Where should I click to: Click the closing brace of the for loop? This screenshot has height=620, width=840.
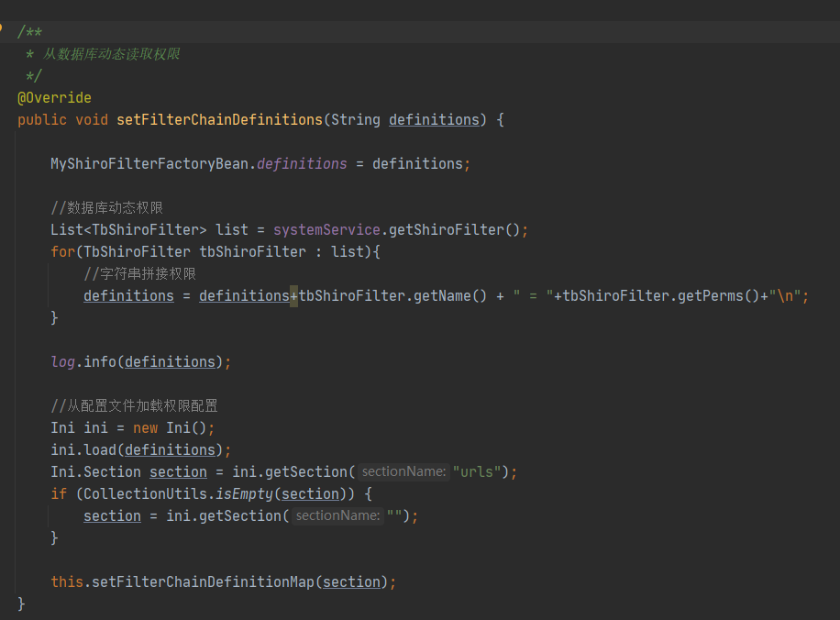(54, 317)
